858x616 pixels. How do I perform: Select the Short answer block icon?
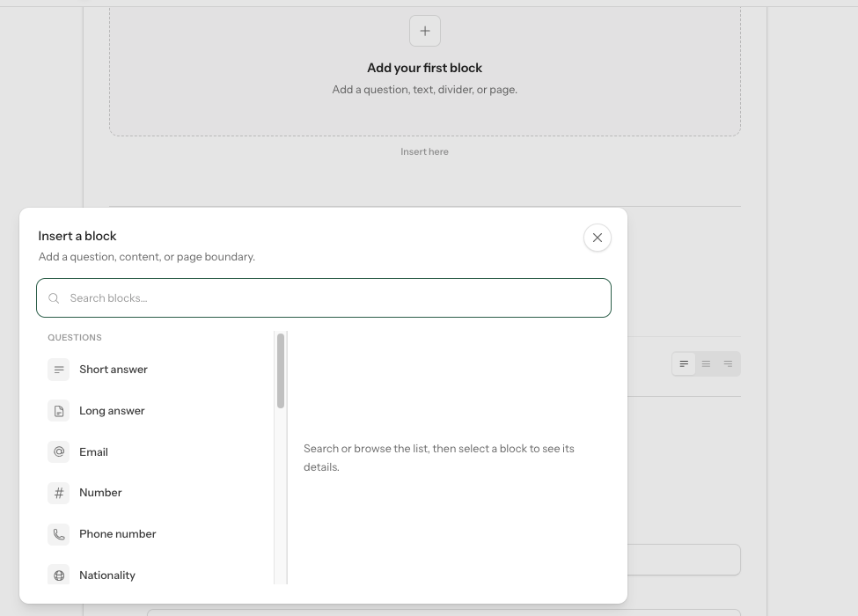click(x=59, y=370)
